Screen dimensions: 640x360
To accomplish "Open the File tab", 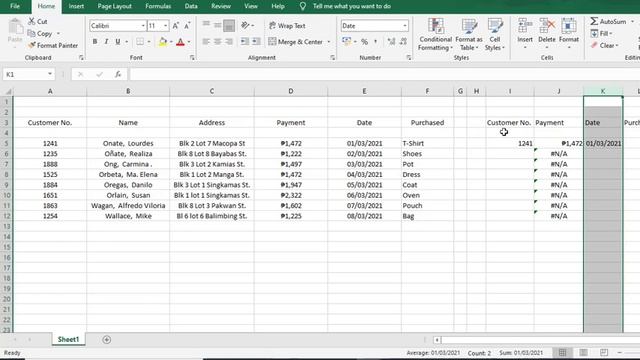I will pyautogui.click(x=15, y=6).
